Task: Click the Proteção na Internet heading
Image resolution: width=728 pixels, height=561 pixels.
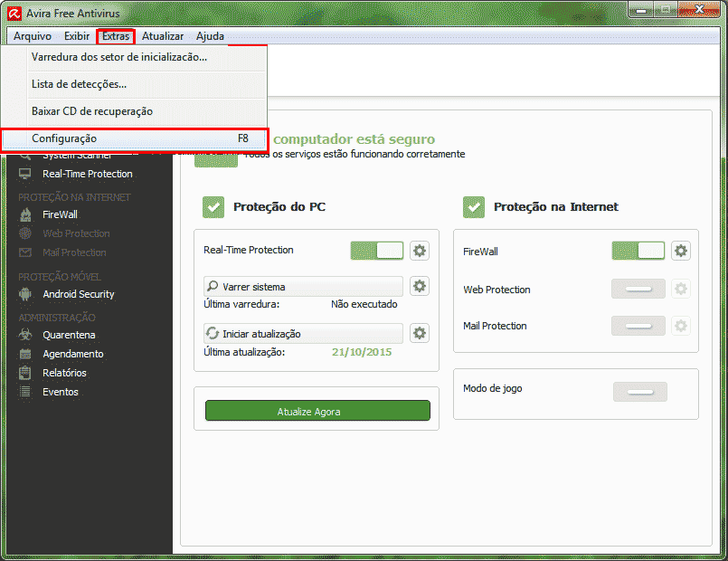Action: [x=556, y=207]
